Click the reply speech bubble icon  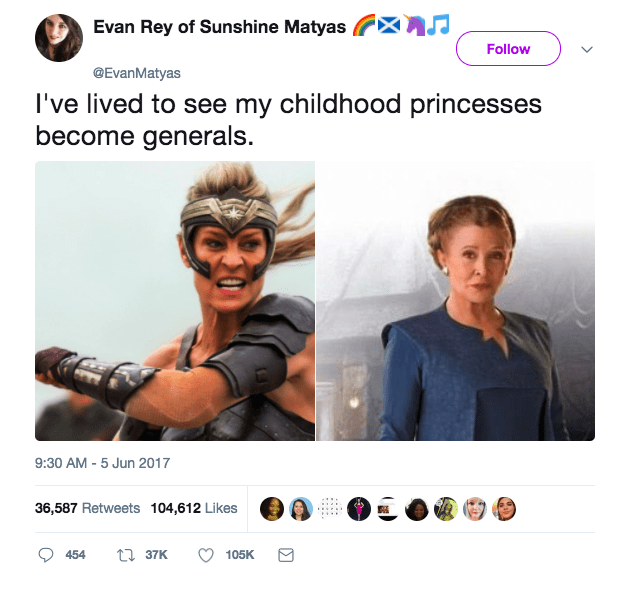[47, 554]
